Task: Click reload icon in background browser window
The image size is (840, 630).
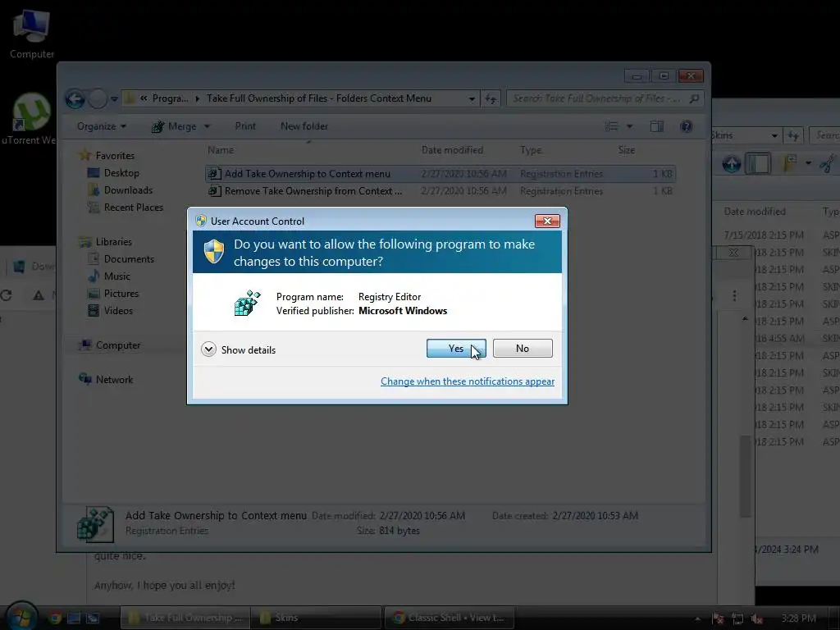Action: pos(6,295)
